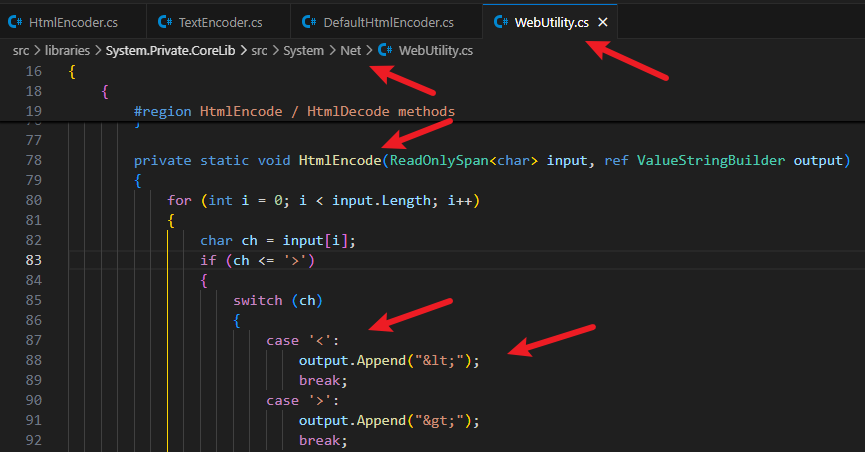This screenshot has width=865, height=452.
Task: Click the C# icon on WebUtility.cs tab
Action: tap(501, 22)
